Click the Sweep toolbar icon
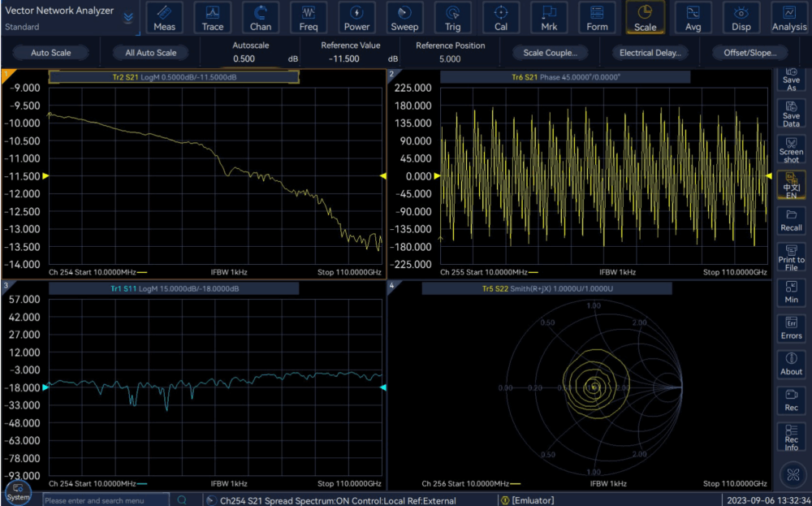This screenshot has width=812, height=506. tap(404, 18)
